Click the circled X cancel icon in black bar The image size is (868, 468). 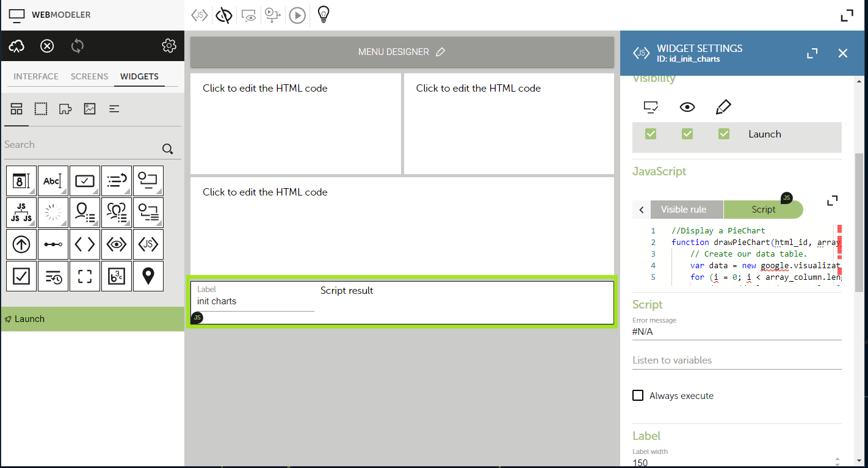pos(47,46)
